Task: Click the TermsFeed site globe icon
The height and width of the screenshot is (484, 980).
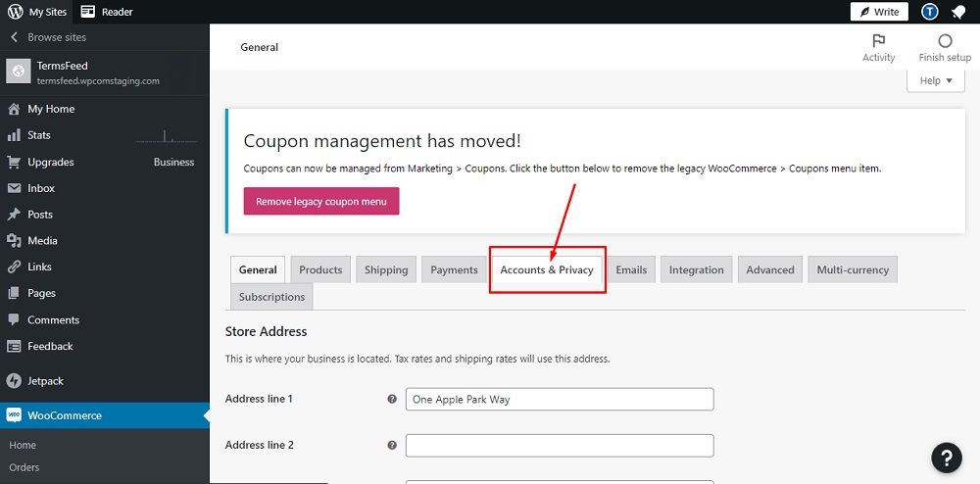Action: [18, 72]
